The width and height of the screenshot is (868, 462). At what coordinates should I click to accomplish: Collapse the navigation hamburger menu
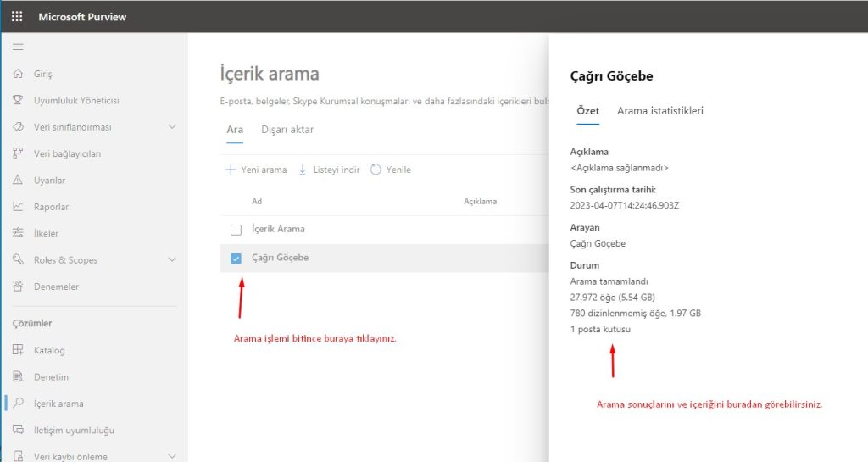coord(18,47)
